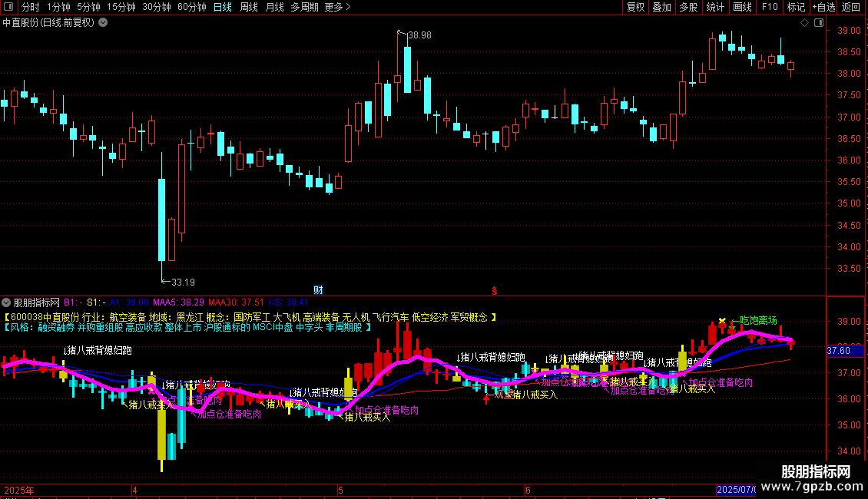868x499 pixels.
Task: Open the F10 company info
Action: point(770,7)
